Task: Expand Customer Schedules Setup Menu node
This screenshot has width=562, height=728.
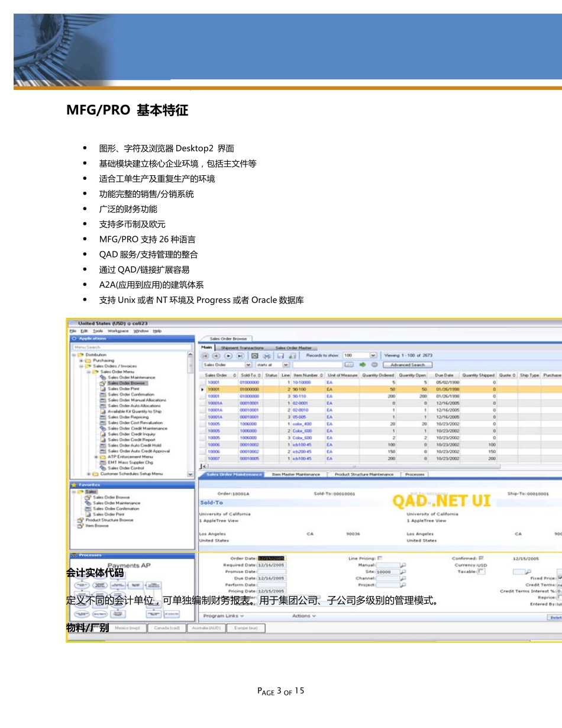Action: click(89, 474)
